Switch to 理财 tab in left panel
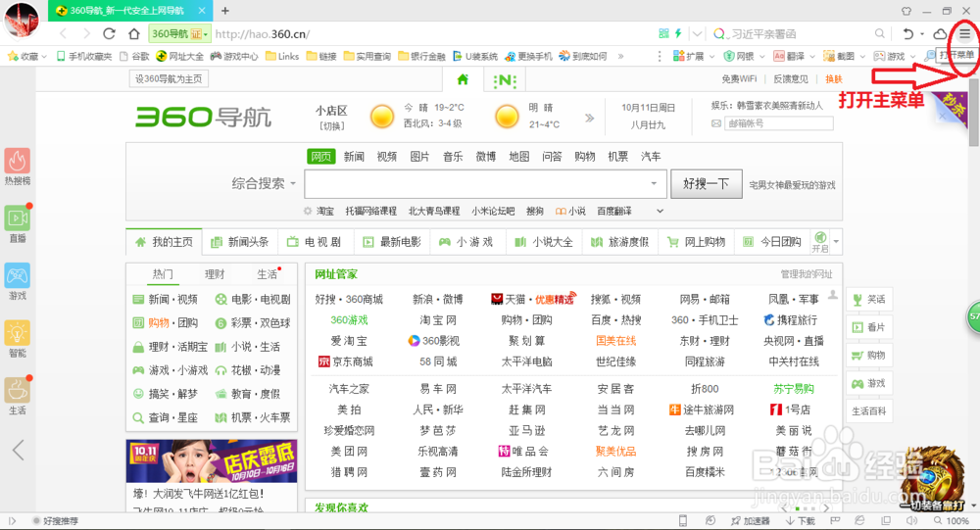Screen dimensions: 980x530 tap(215, 274)
